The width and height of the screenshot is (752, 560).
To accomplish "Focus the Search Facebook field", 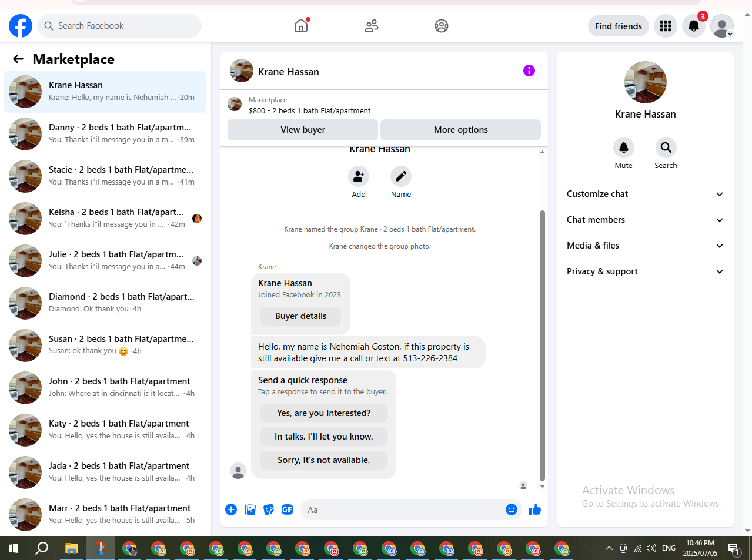I will (x=119, y=26).
